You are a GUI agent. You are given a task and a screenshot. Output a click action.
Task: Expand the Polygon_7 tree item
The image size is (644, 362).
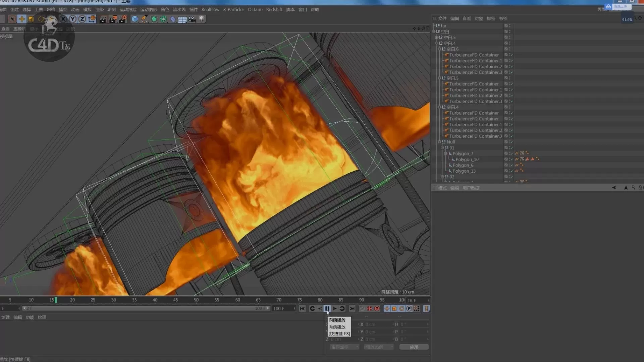click(446, 154)
